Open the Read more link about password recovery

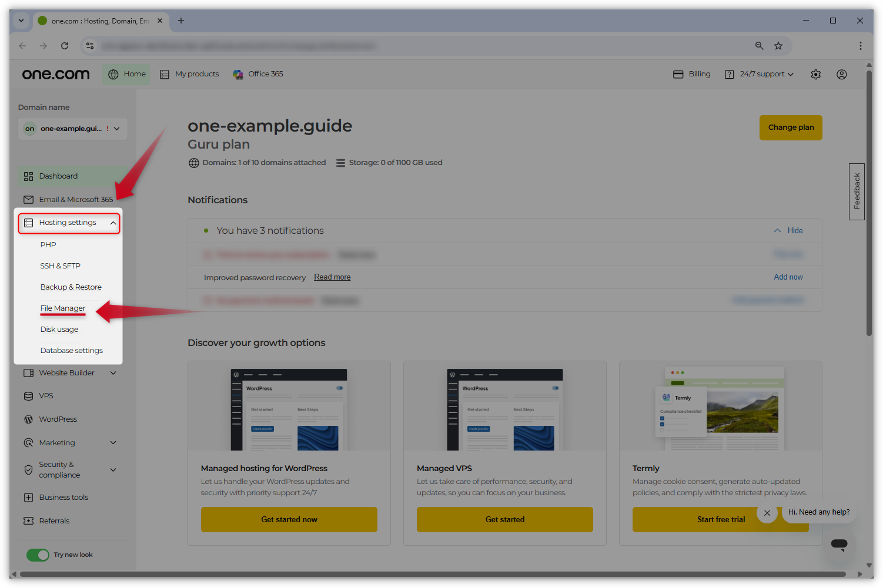(332, 277)
